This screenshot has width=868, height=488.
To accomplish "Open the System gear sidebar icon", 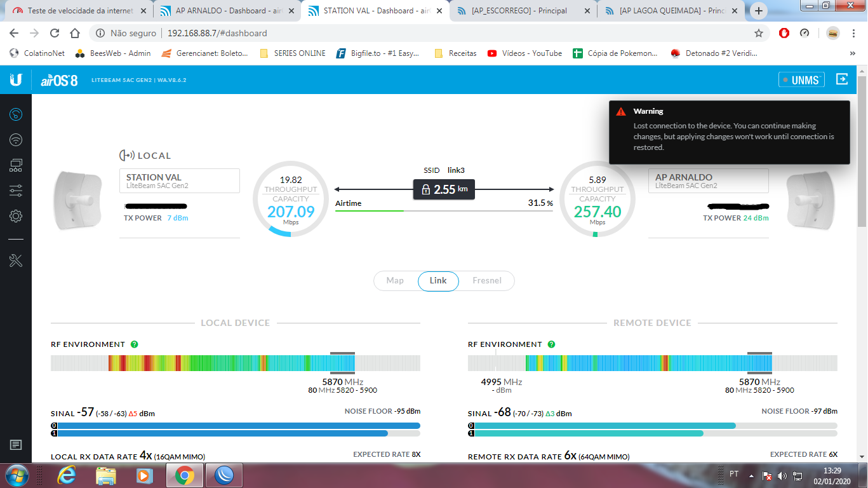I will [16, 217].
